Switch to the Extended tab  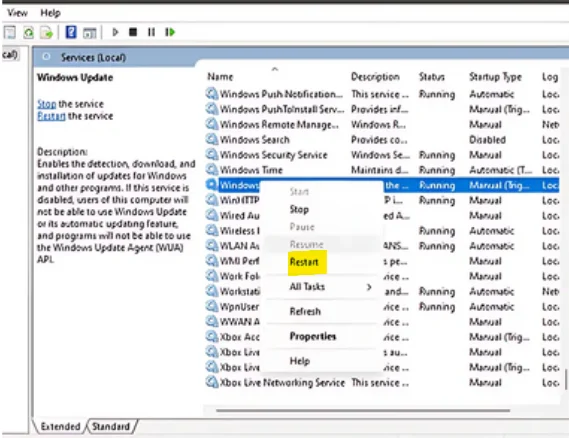click(60, 426)
